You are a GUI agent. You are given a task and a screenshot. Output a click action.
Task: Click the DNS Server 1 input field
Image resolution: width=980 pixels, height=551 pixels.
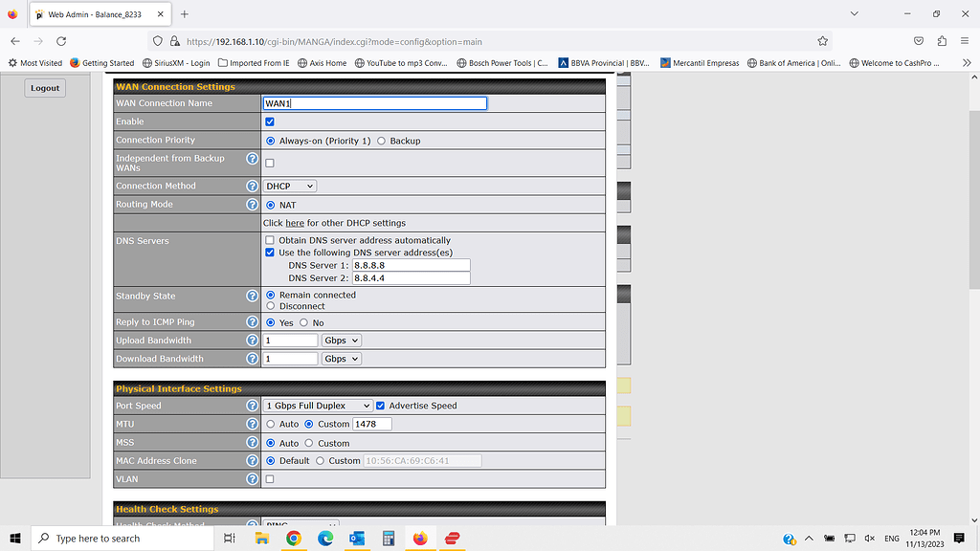(411, 266)
